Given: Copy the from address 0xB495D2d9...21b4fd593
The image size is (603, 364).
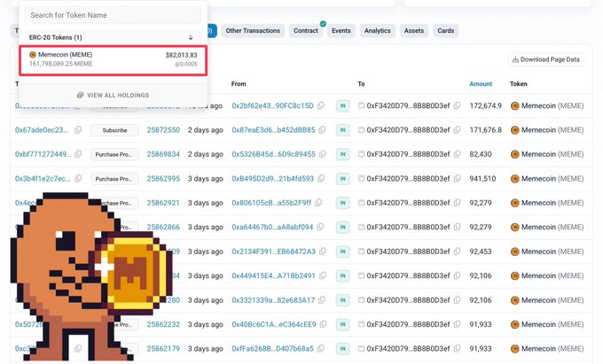Looking at the screenshot, I should pos(321,179).
